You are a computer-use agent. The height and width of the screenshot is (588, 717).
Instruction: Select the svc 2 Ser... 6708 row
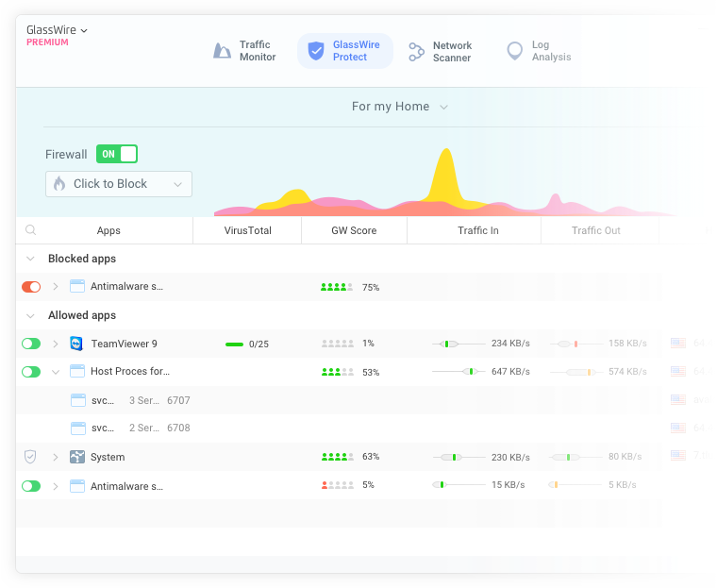pos(339,428)
